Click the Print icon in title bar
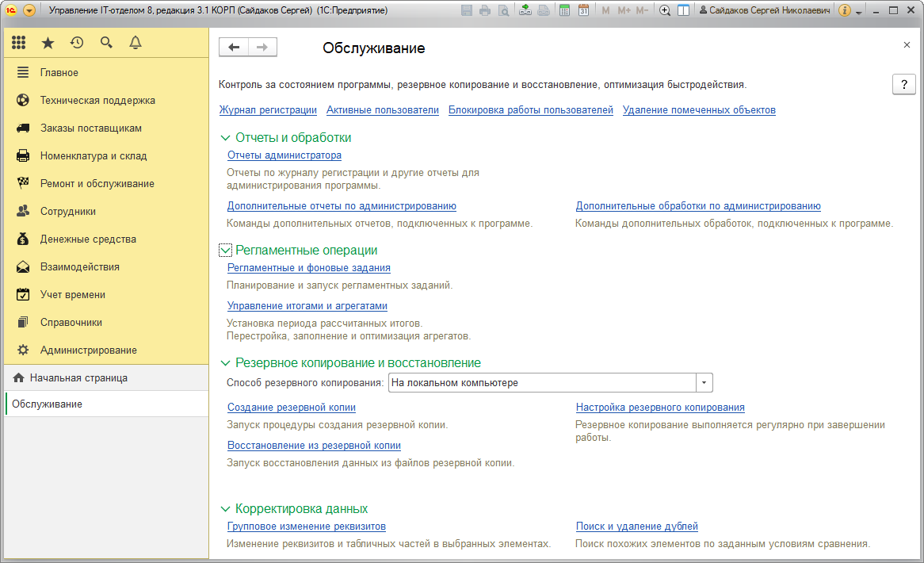This screenshot has height=563, width=924. (x=485, y=10)
